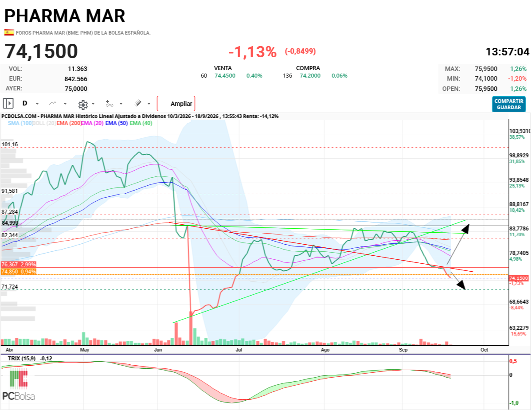The width and height of the screenshot is (532, 410).
Task: Click the (-0,8499) change amount
Action: (x=300, y=51)
